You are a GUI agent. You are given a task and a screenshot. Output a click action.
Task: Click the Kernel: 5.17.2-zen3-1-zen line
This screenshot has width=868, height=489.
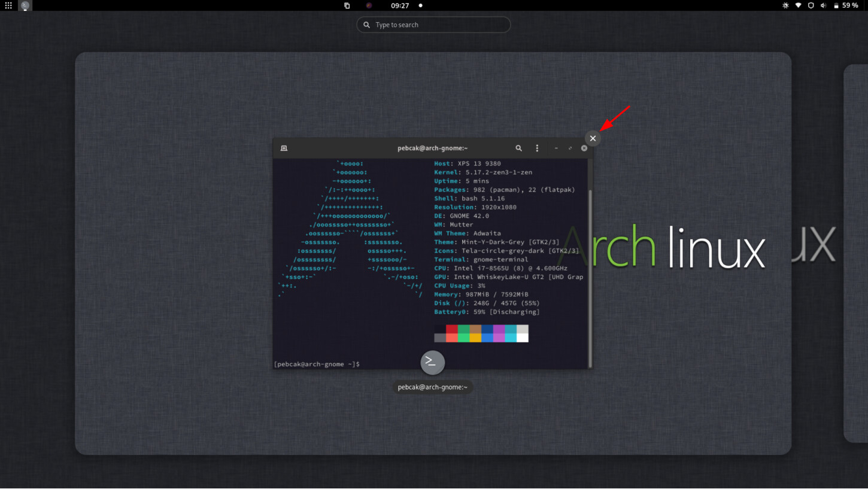point(483,172)
